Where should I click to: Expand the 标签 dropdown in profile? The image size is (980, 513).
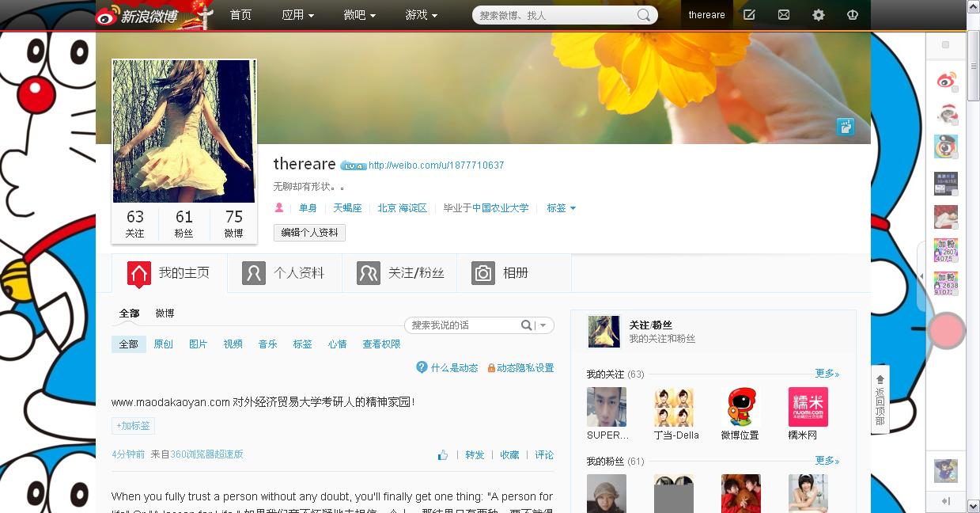(x=562, y=208)
